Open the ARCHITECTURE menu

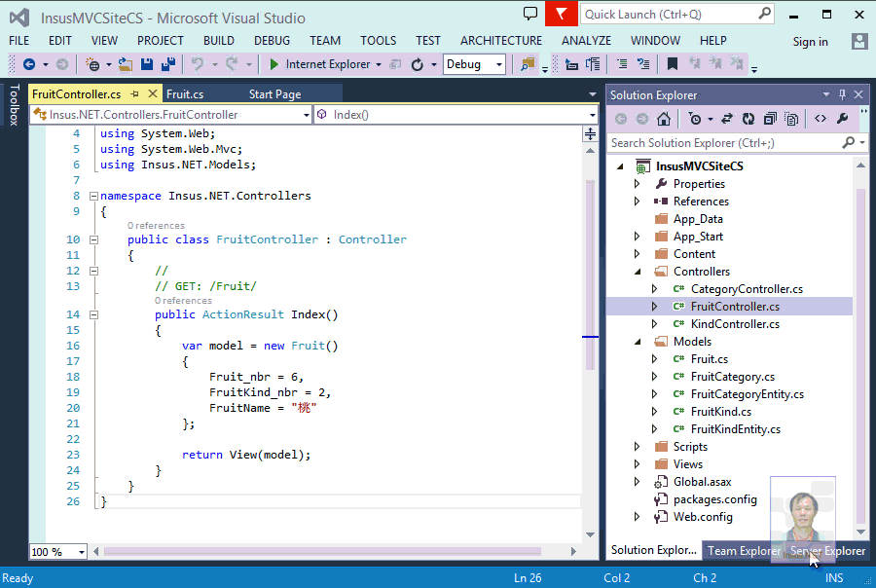pos(501,41)
